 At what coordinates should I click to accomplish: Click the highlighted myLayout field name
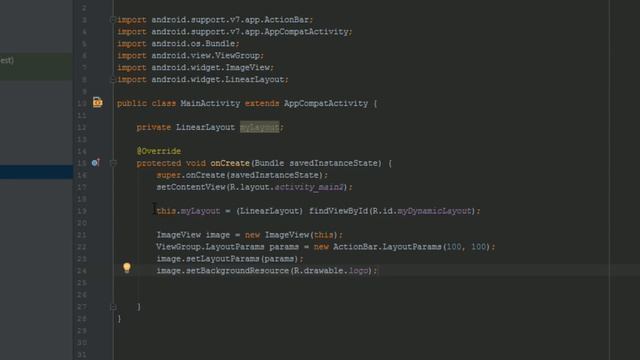[260, 127]
